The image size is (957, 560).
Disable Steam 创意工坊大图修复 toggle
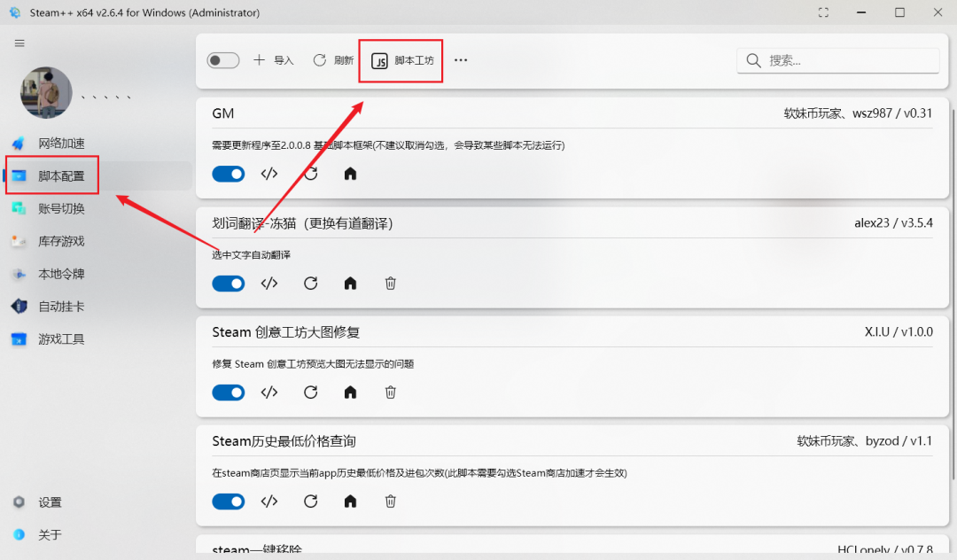click(229, 393)
